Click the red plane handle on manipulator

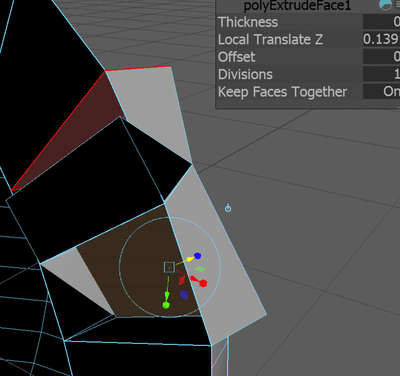point(182,280)
